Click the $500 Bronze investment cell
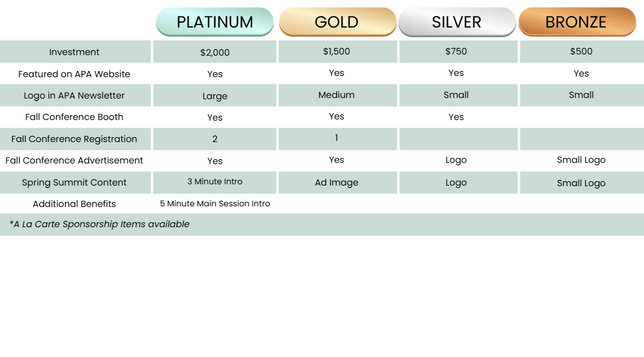644x357 pixels. (x=581, y=51)
